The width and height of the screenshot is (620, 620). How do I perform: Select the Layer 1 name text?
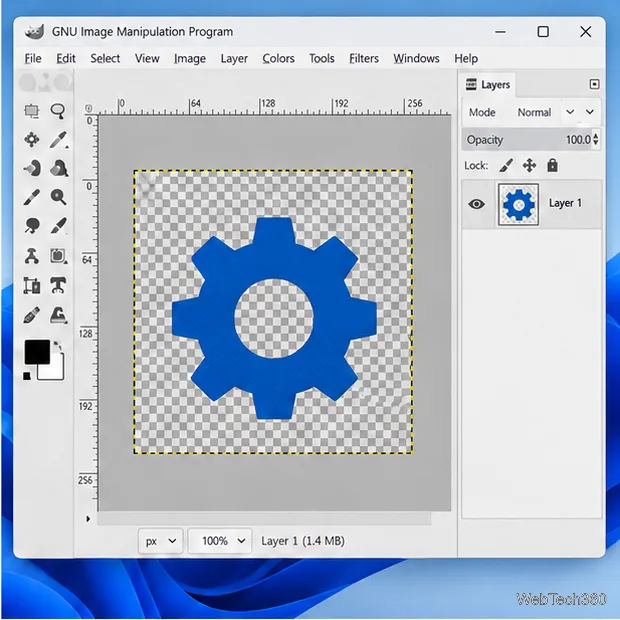pyautogui.click(x=565, y=203)
